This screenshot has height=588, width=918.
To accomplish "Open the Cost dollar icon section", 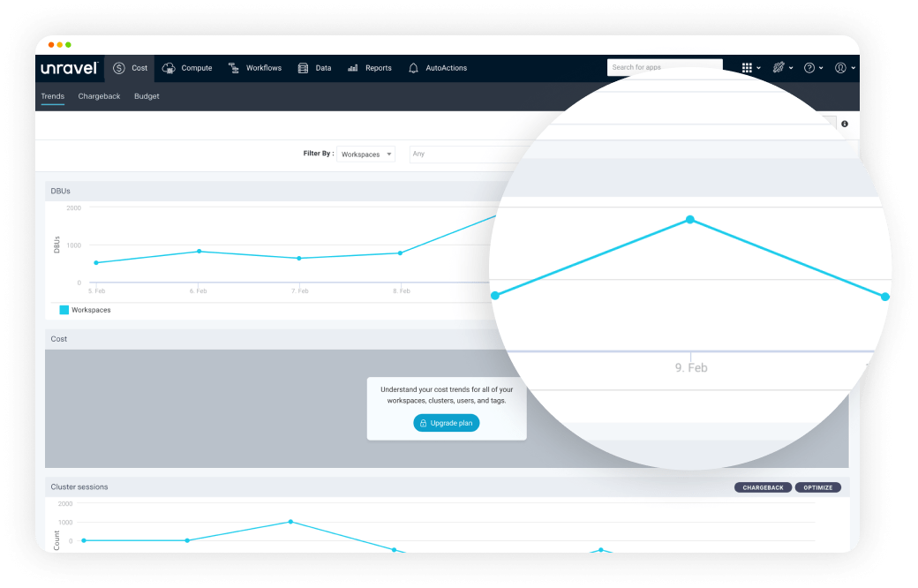I will click(119, 68).
